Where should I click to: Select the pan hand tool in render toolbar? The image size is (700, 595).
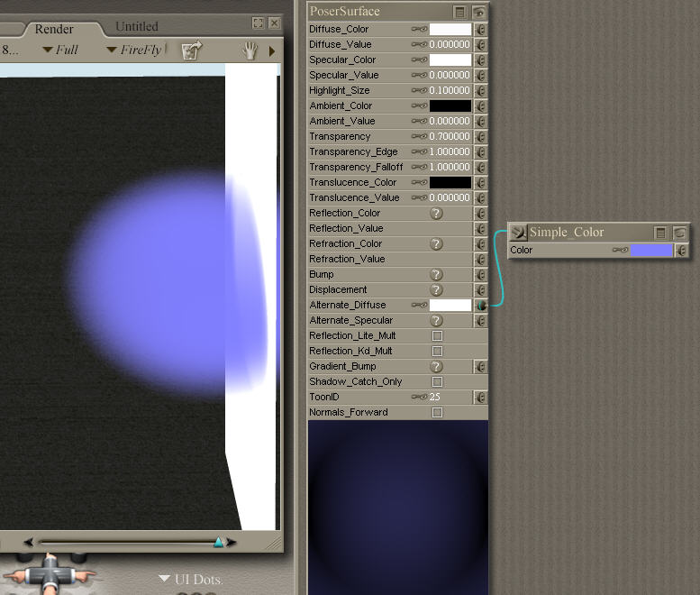click(250, 50)
